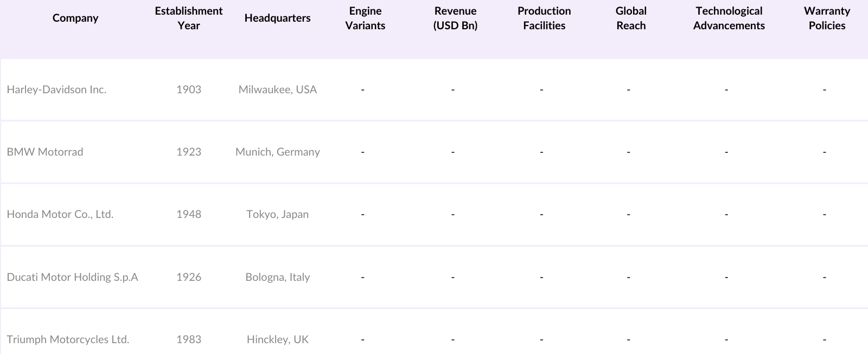Viewport: 868px width, 354px height.
Task: Select the Tokyo, Japan headquarters cell
Action: pyautogui.click(x=277, y=215)
